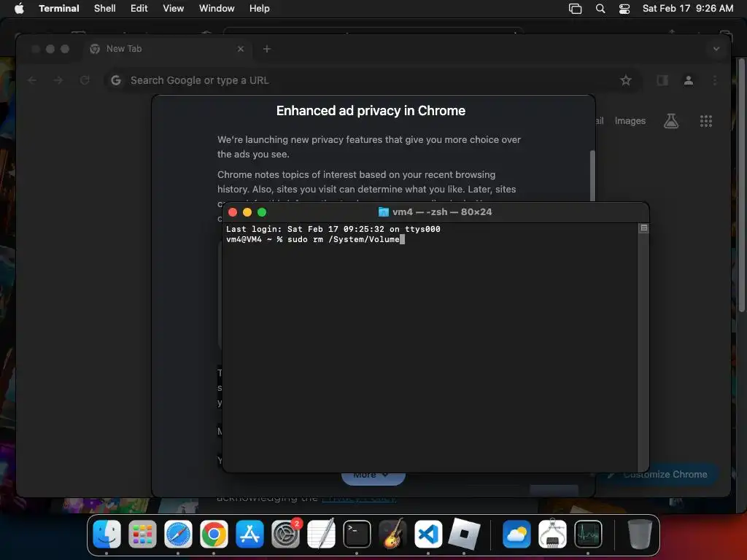Click menu bar date and time

pos(688,9)
